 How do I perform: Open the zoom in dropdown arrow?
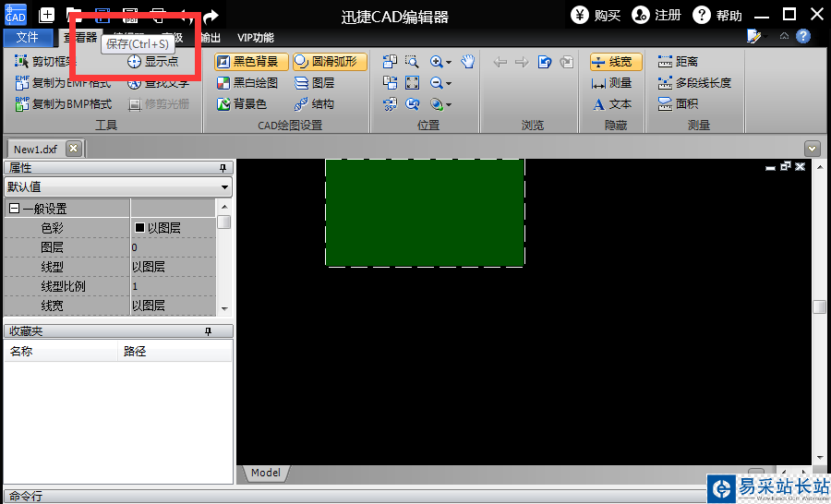pos(449,63)
